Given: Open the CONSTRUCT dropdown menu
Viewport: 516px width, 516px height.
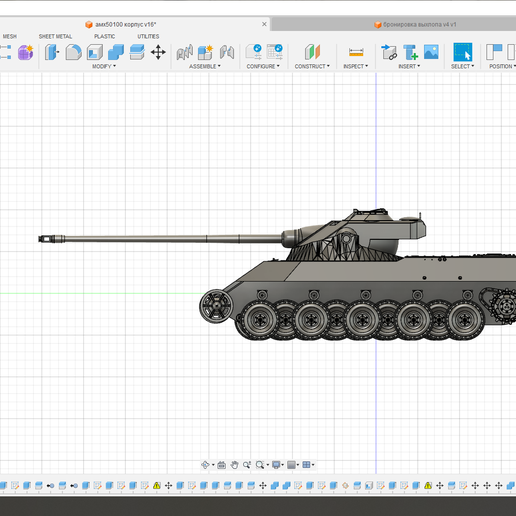Looking at the screenshot, I should 312,66.
